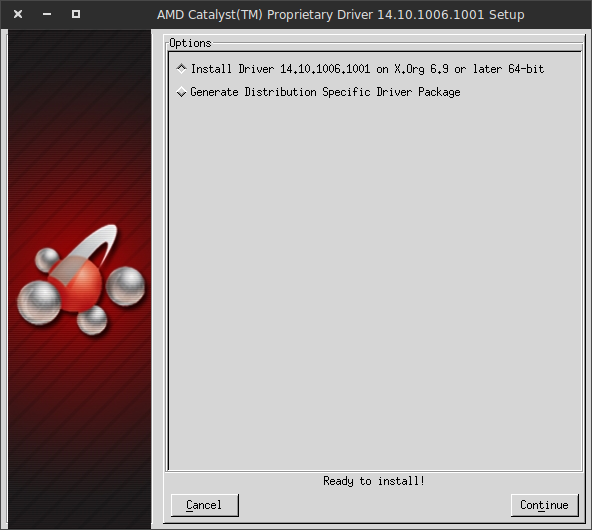
Task: Click the 'Ready to install!' status text
Action: point(374,481)
